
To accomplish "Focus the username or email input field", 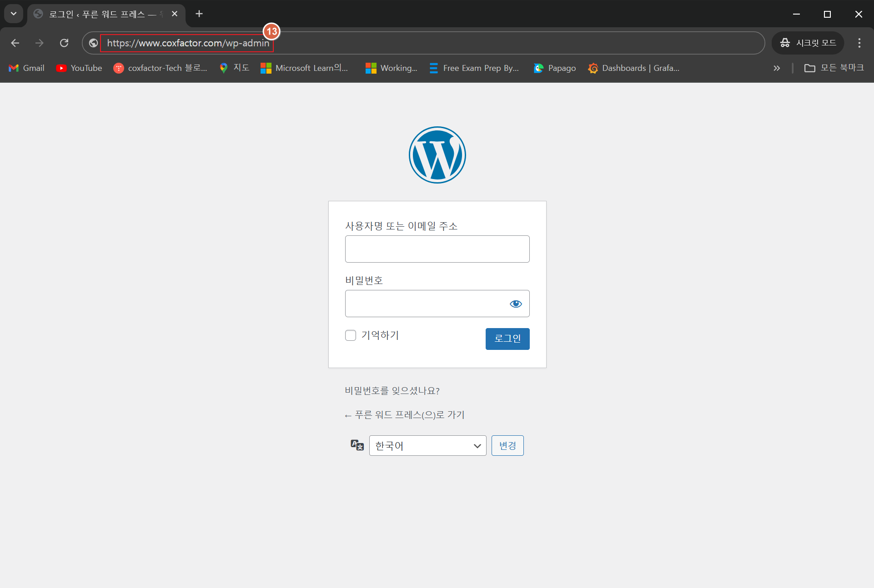I will pyautogui.click(x=437, y=249).
